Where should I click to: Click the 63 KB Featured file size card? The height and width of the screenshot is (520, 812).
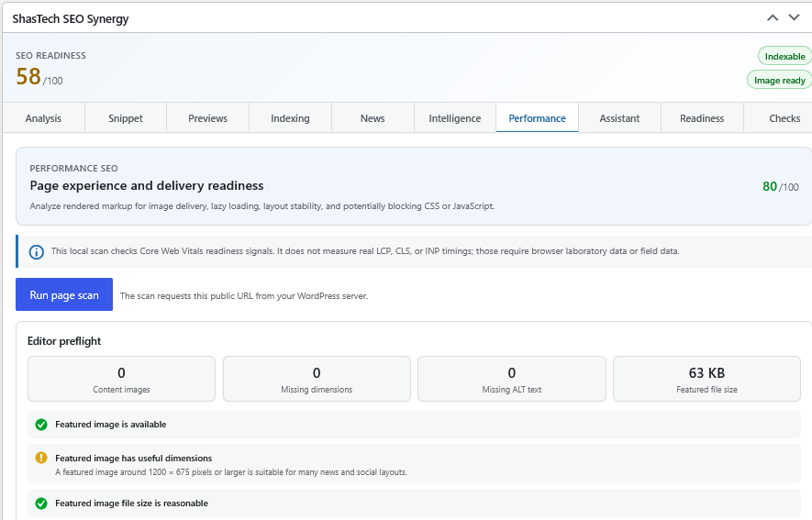tap(706, 379)
